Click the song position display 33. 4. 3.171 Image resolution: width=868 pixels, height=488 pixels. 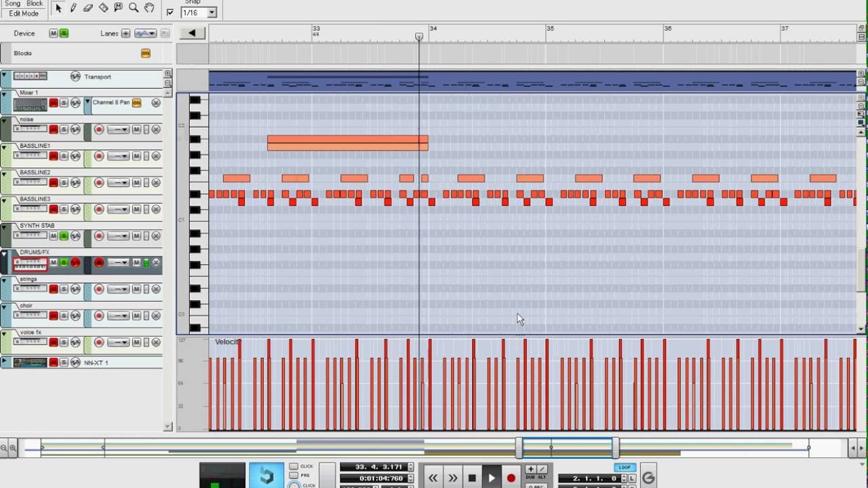372,467
